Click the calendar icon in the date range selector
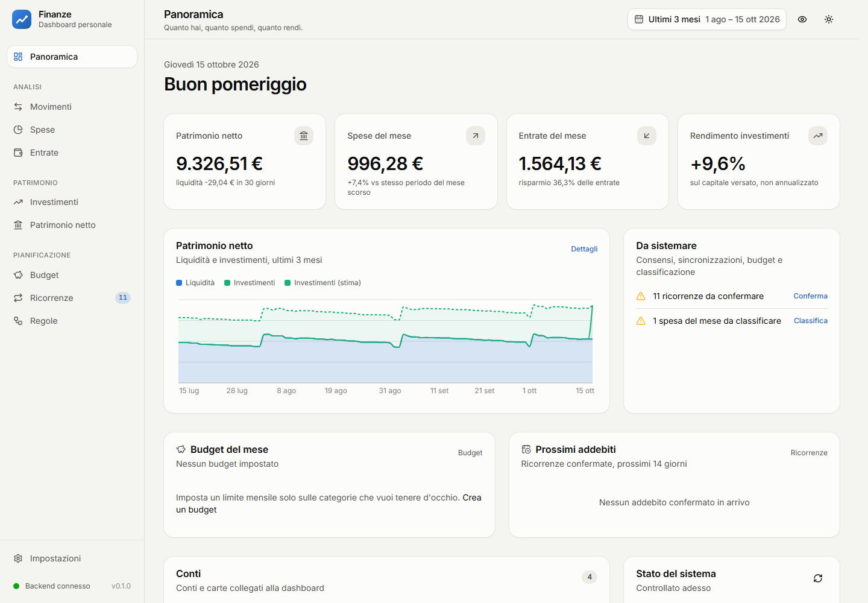 639,19
